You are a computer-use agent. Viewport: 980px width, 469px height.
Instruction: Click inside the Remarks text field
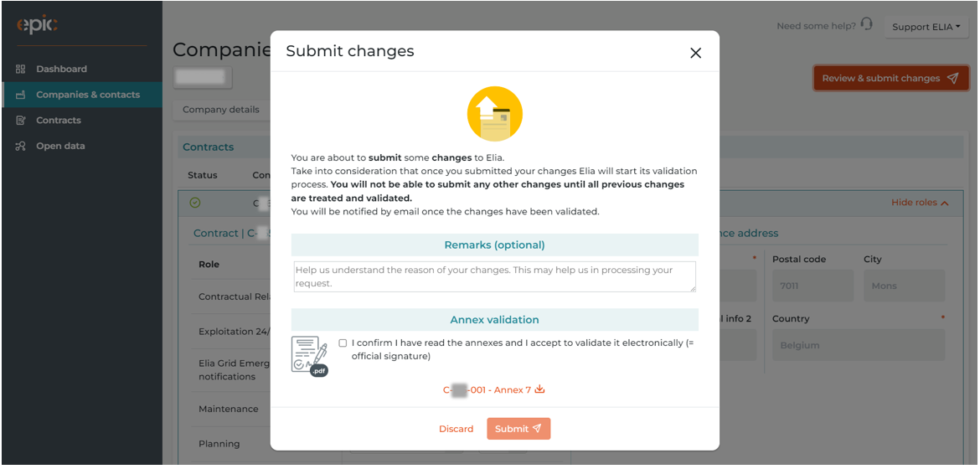[494, 276]
